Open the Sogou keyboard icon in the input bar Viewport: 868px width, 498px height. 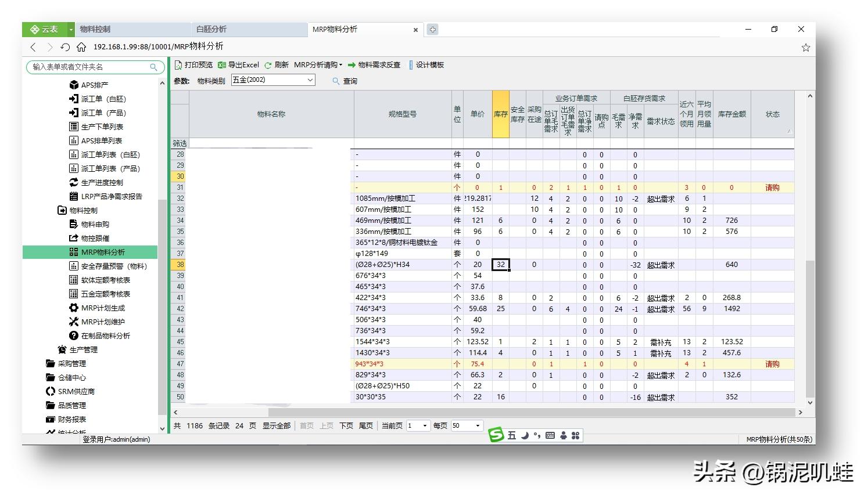coord(550,435)
